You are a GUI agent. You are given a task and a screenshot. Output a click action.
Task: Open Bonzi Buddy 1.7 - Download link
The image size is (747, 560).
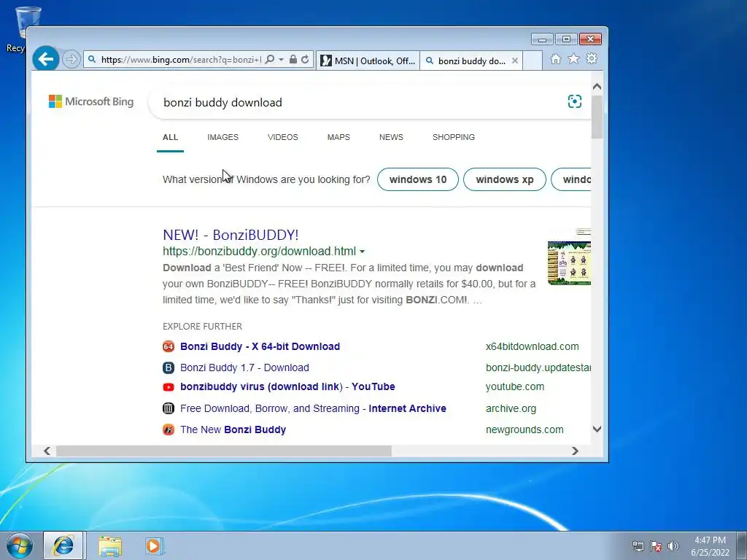point(244,367)
